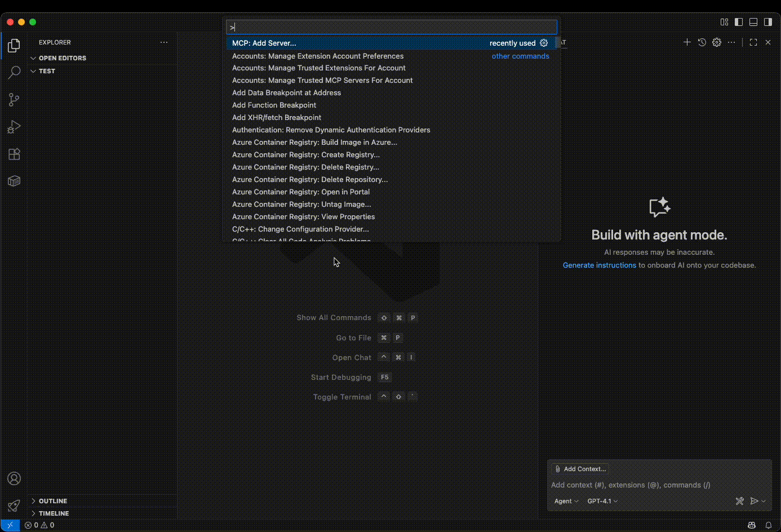Screen dimensions: 781x532
Task: Maximize the chat panel
Action: (x=753, y=42)
